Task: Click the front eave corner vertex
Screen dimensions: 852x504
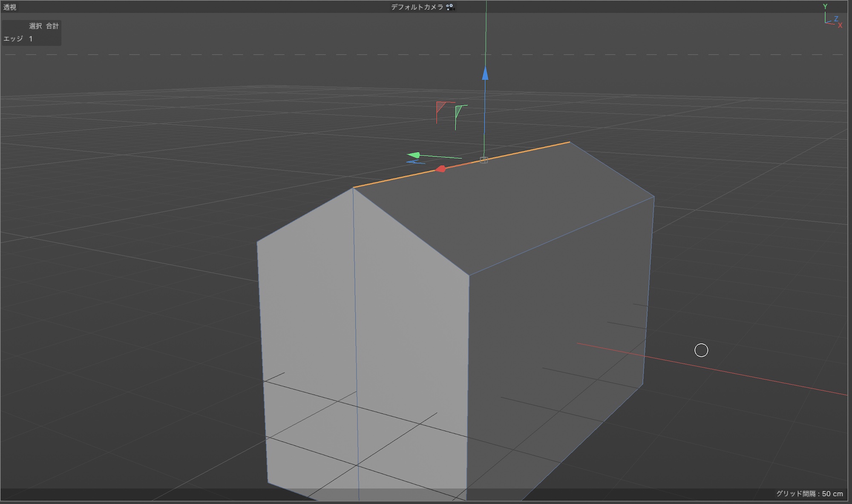Action: [x=469, y=275]
